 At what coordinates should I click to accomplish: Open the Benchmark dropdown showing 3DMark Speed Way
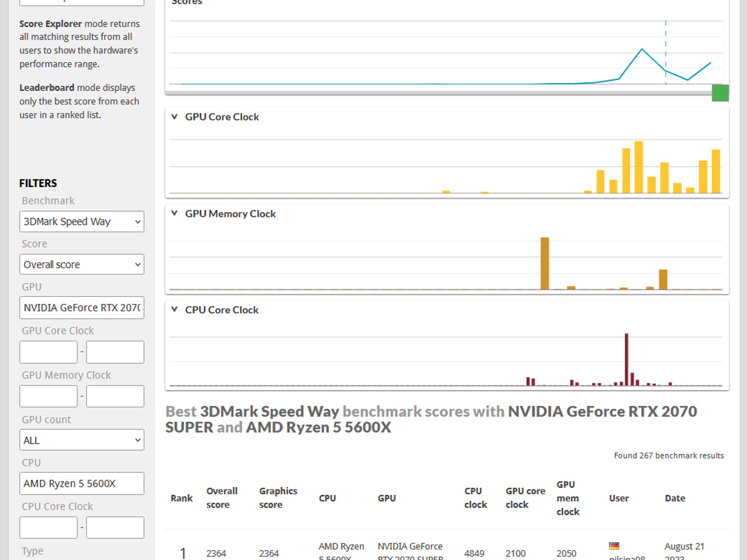coord(82,222)
